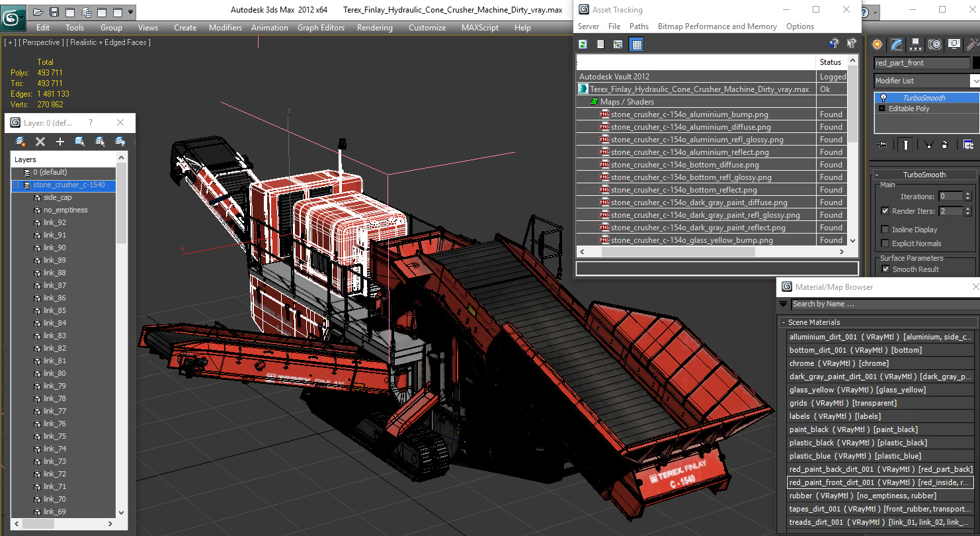Adjust Render Iters spinner arrows

click(969, 211)
